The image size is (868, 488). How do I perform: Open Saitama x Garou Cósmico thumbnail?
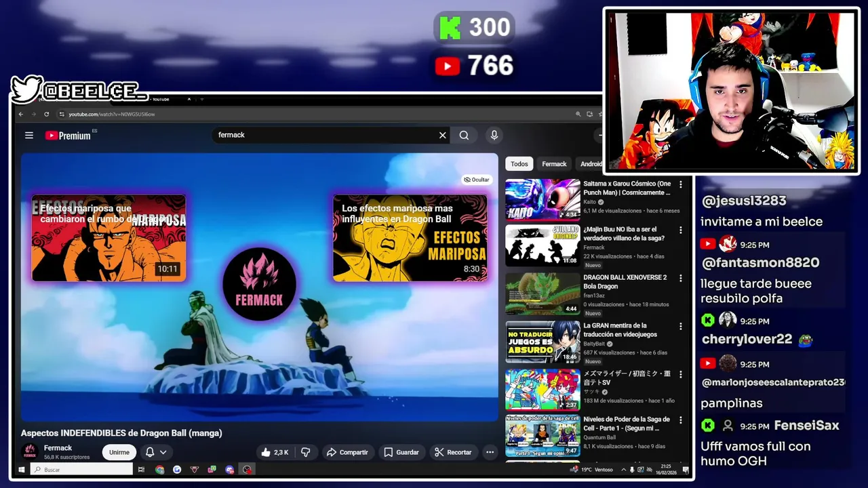point(542,199)
